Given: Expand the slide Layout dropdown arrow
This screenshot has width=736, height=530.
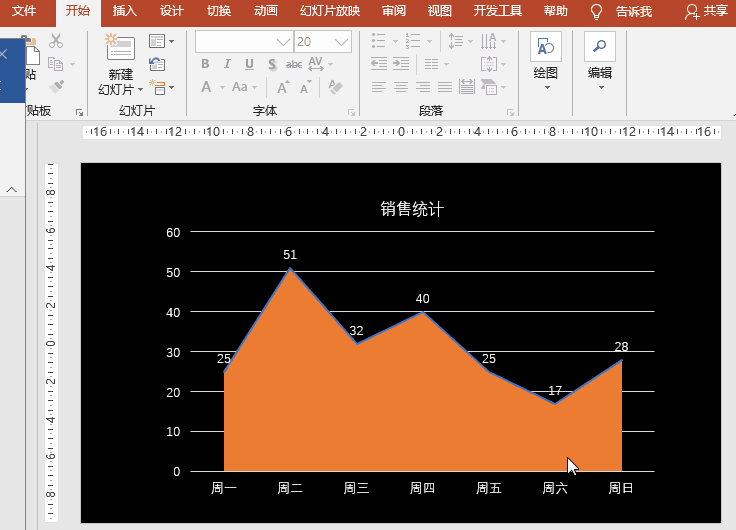Looking at the screenshot, I should click(172, 41).
